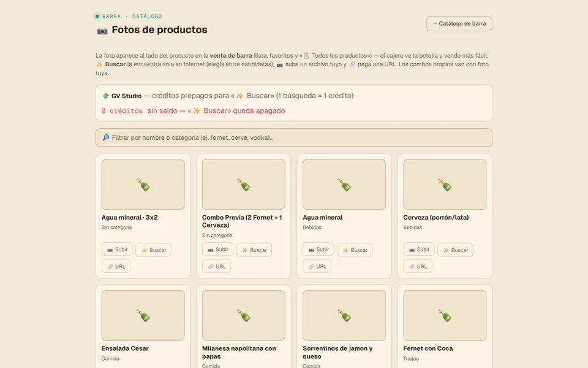The height and width of the screenshot is (368, 588).
Task: Open URL option for Cerveza (porrón/lata)
Action: coord(418,266)
